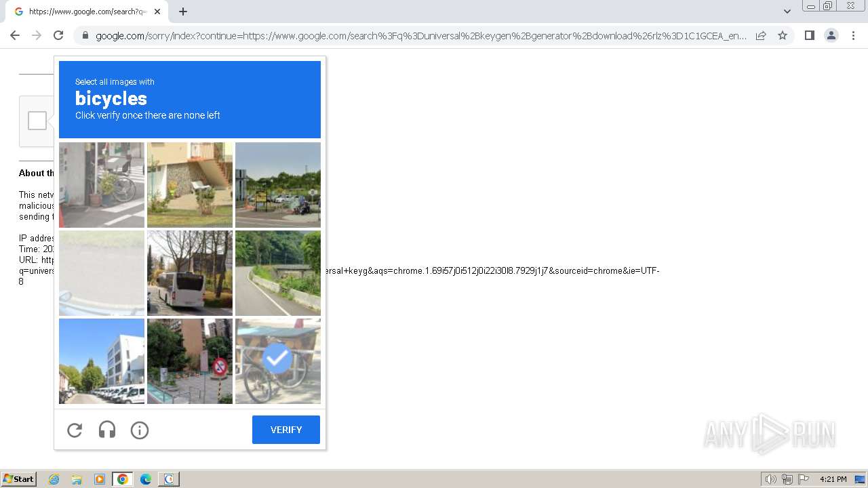Close the Google search tab
This screenshot has height=488, width=868.
(157, 12)
